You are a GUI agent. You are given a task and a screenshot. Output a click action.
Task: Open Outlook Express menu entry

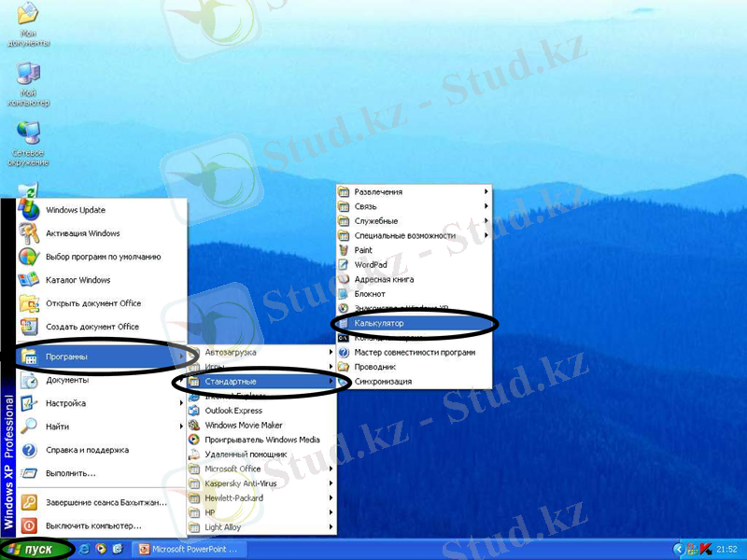pyautogui.click(x=233, y=411)
